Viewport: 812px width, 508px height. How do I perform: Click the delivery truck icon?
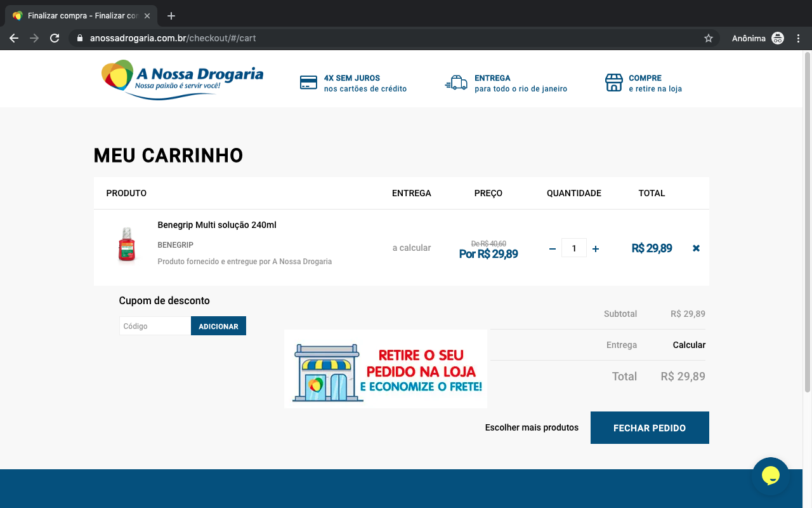tap(456, 83)
